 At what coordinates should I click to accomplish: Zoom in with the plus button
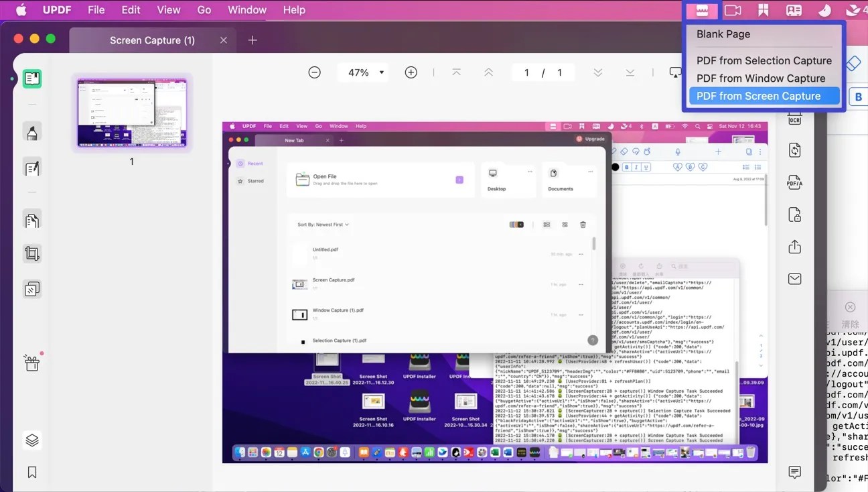pyautogui.click(x=411, y=72)
